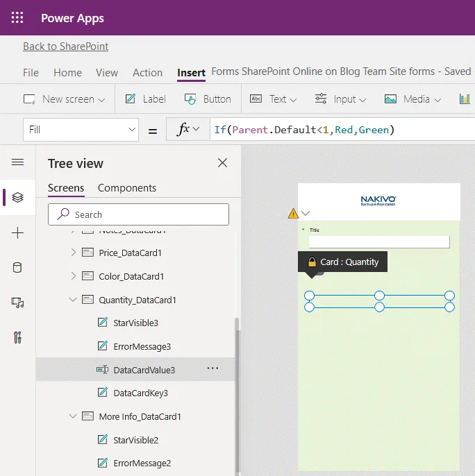
Task: Expand the Price_DataCard1 tree node
Action: (74, 253)
